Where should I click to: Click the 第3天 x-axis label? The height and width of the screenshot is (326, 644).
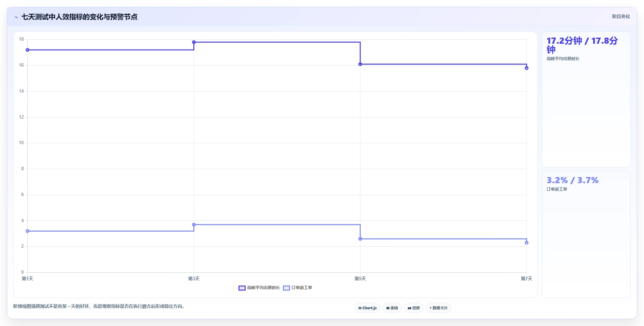(194, 279)
